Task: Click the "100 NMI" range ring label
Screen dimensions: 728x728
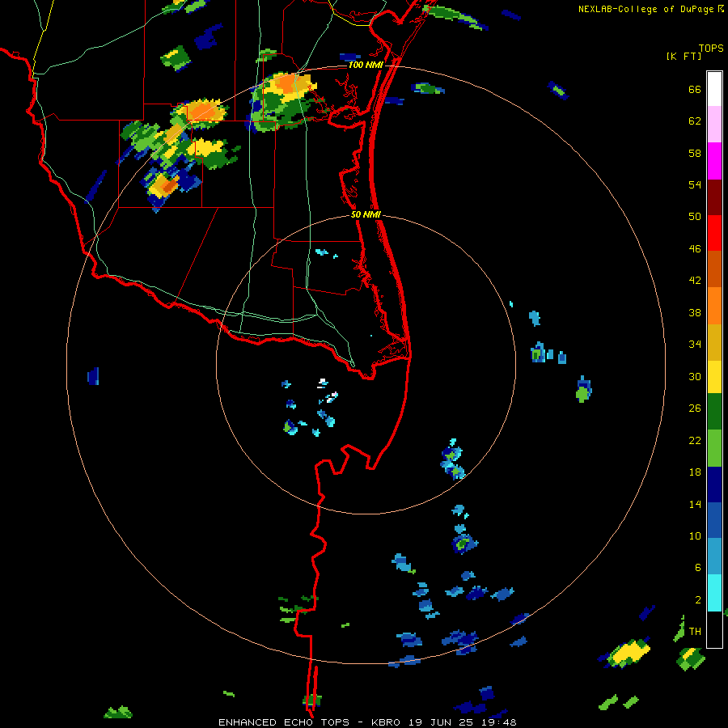Action: pos(366,65)
